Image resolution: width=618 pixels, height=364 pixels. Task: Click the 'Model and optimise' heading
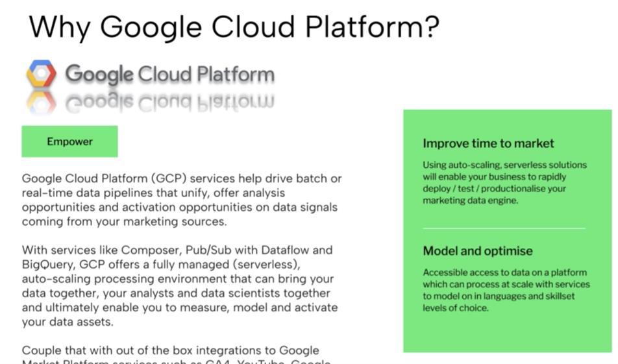pyautogui.click(x=478, y=251)
